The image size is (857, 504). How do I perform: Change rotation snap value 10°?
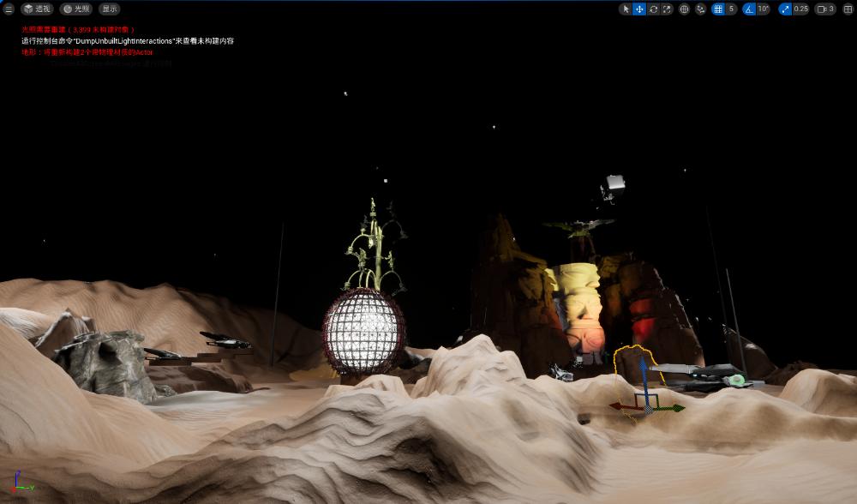click(764, 9)
